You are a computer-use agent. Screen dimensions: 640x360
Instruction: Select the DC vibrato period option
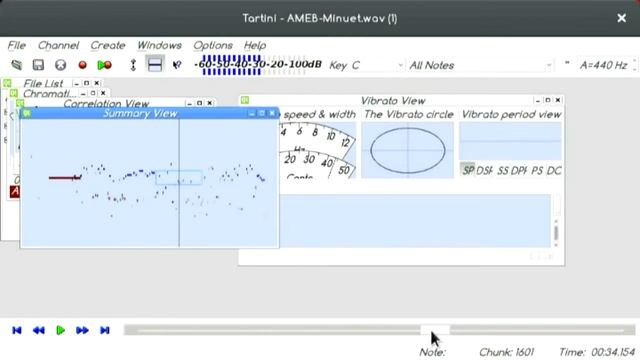point(553,170)
